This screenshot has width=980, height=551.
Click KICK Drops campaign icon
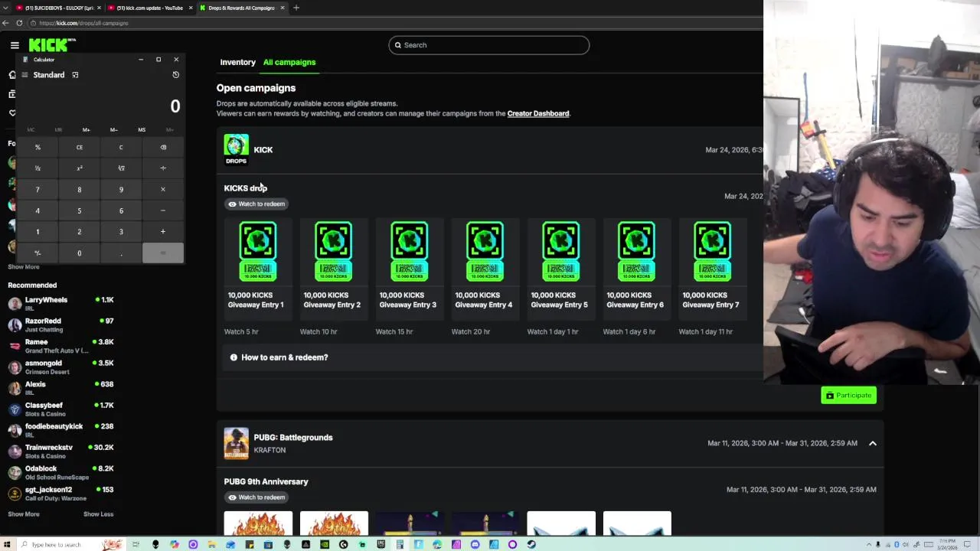pyautogui.click(x=236, y=149)
